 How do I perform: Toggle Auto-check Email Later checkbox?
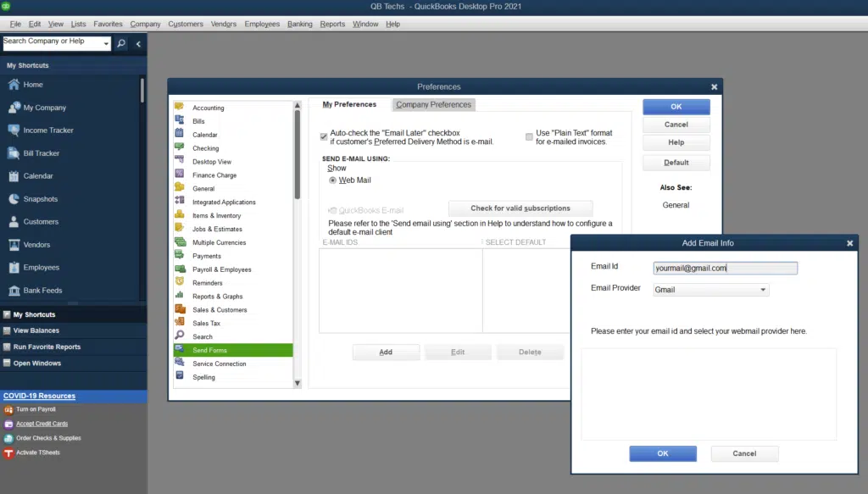click(324, 136)
